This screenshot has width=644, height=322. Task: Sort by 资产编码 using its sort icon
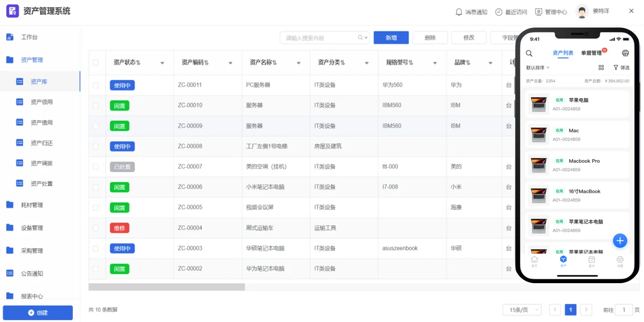[206, 62]
